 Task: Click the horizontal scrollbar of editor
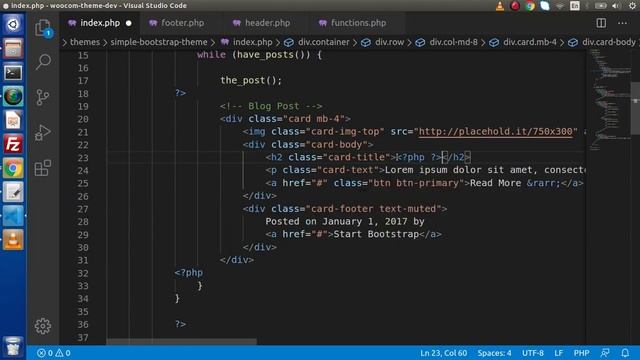click(x=182, y=341)
